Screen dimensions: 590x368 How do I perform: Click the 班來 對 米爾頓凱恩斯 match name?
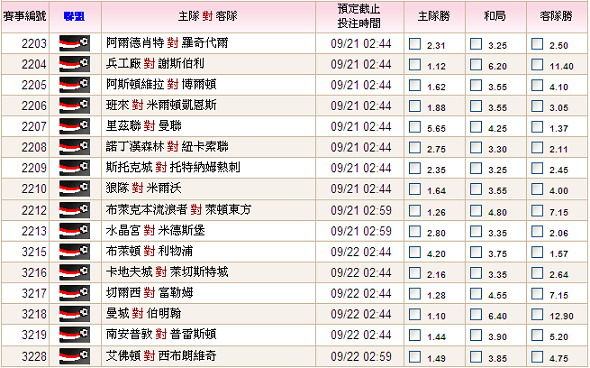pos(161,105)
